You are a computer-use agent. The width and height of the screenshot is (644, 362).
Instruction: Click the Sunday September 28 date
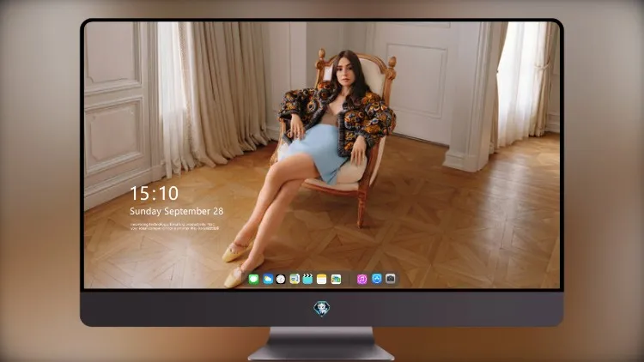[177, 211]
